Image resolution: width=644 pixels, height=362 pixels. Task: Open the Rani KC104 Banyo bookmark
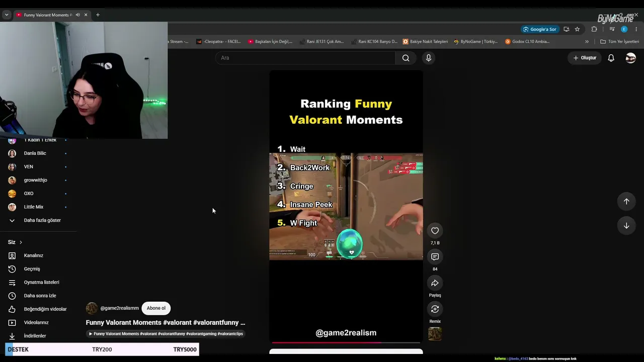click(374, 42)
